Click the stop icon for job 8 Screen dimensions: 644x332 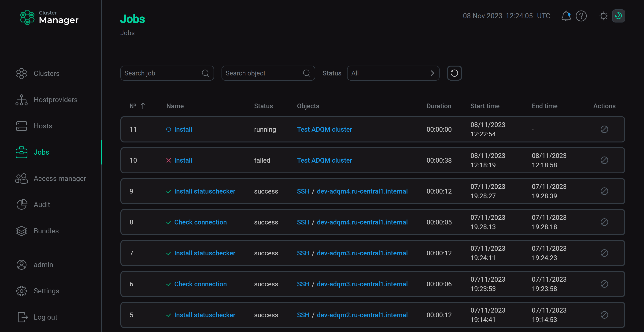click(x=604, y=222)
